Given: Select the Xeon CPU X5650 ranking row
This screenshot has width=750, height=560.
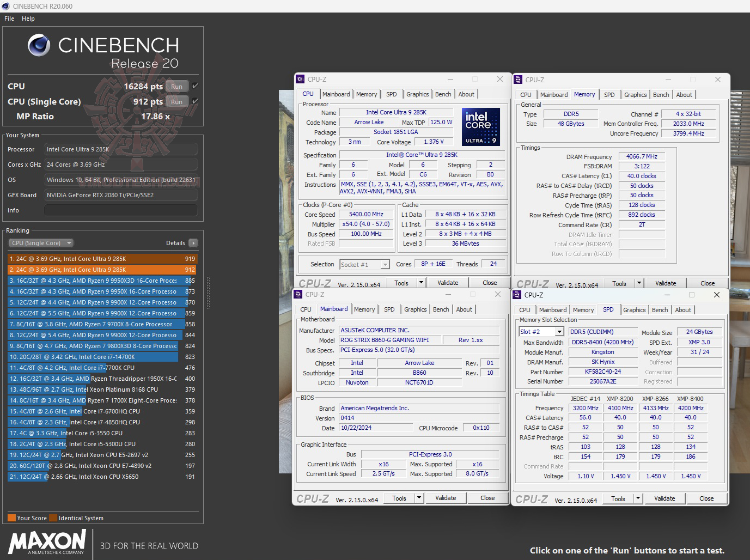Looking at the screenshot, I should click(102, 477).
